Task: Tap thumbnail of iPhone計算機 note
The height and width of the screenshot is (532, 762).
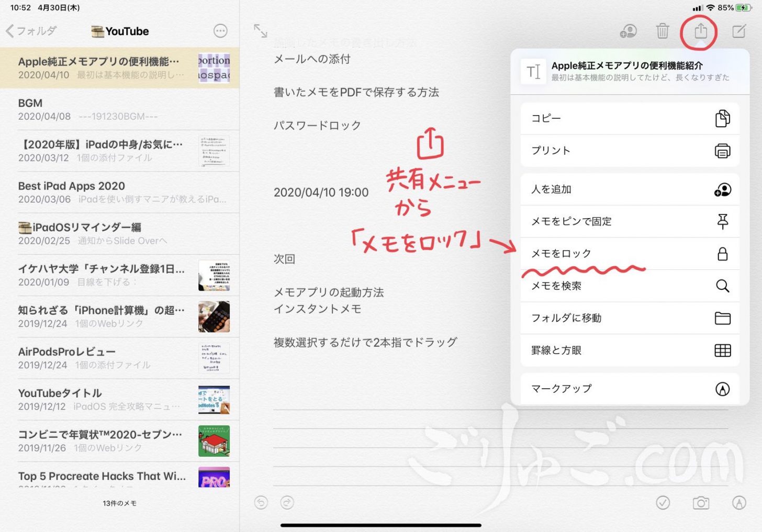Action: [x=214, y=316]
